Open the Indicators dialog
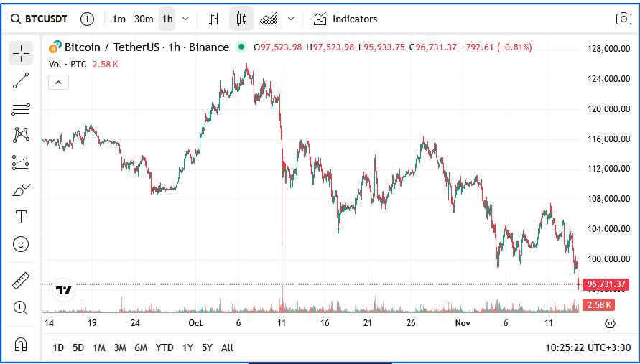 pos(345,19)
